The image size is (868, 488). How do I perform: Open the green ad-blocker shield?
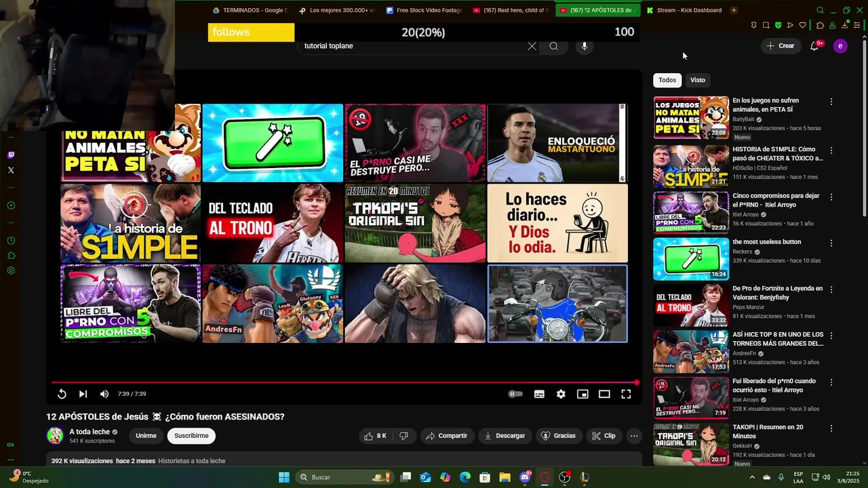[x=778, y=25]
